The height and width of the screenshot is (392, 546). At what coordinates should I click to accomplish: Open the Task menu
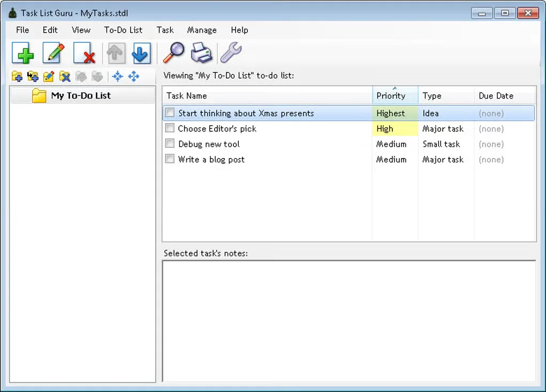tap(165, 30)
